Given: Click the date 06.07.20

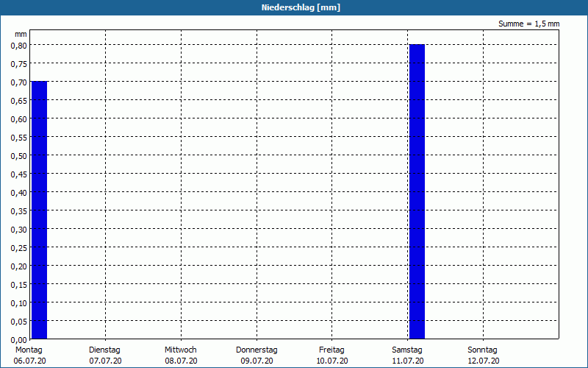Looking at the screenshot, I should tap(29, 361).
